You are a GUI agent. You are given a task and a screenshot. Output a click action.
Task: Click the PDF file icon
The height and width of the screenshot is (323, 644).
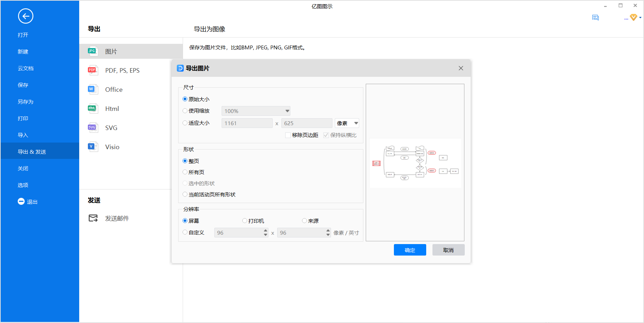92,70
